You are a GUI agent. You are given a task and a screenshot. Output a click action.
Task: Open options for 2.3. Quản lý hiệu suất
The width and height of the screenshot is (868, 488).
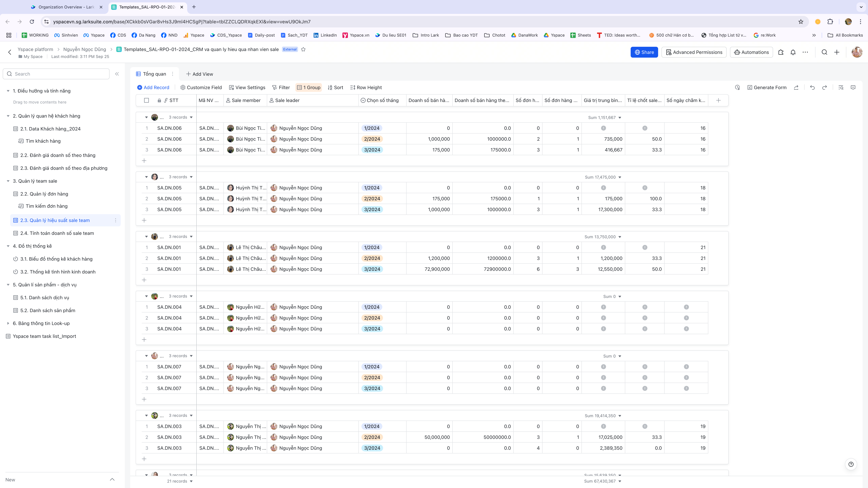116,220
